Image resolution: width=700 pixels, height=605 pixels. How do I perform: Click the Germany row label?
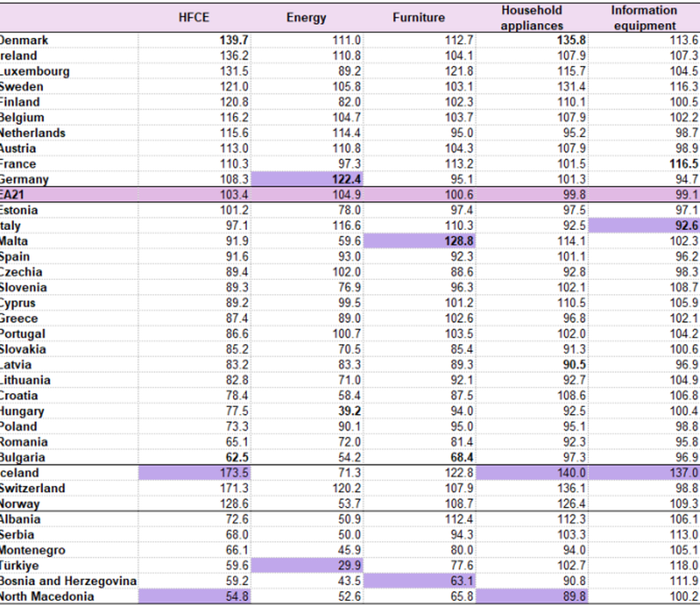pyautogui.click(x=24, y=180)
